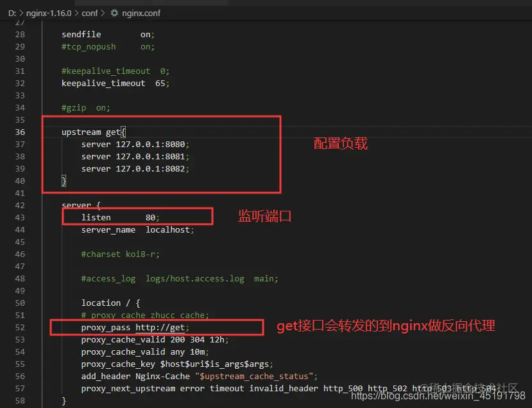Click line number 52 in gutter

pos(20,328)
